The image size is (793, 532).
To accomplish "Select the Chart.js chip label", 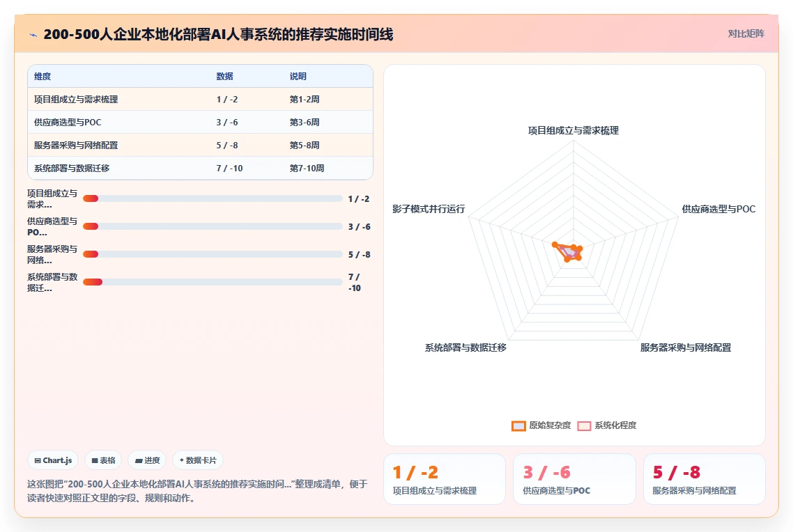I will (x=57, y=460).
